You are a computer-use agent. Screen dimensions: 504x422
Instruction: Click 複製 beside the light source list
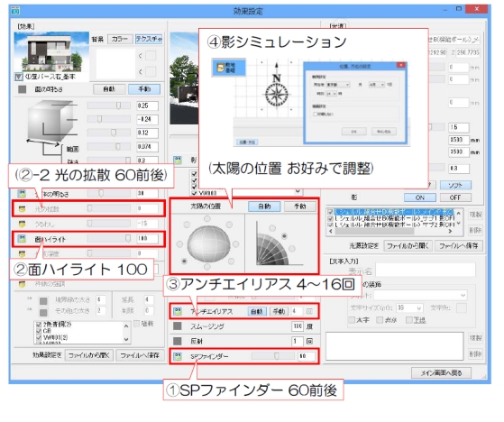pyautogui.click(x=475, y=215)
